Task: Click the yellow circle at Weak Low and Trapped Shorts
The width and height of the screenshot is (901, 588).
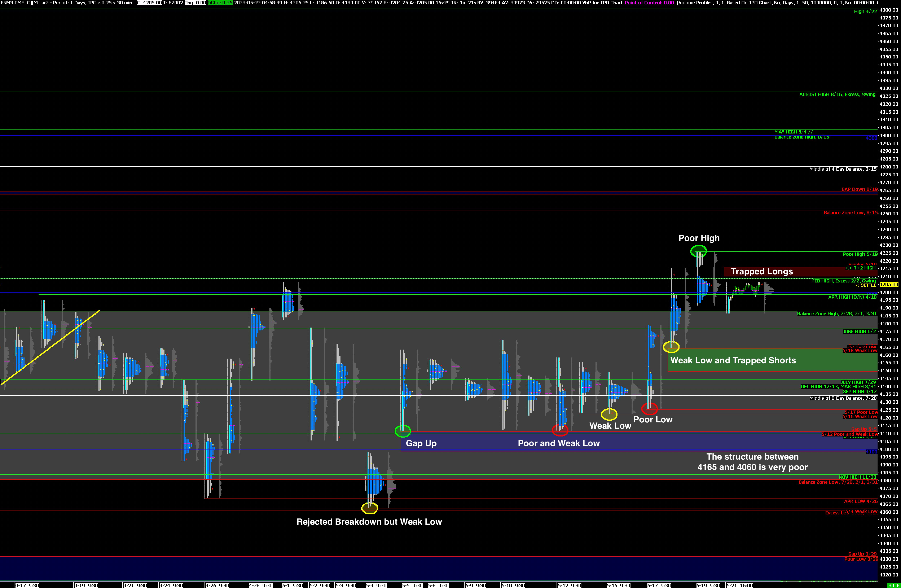Action: (671, 347)
